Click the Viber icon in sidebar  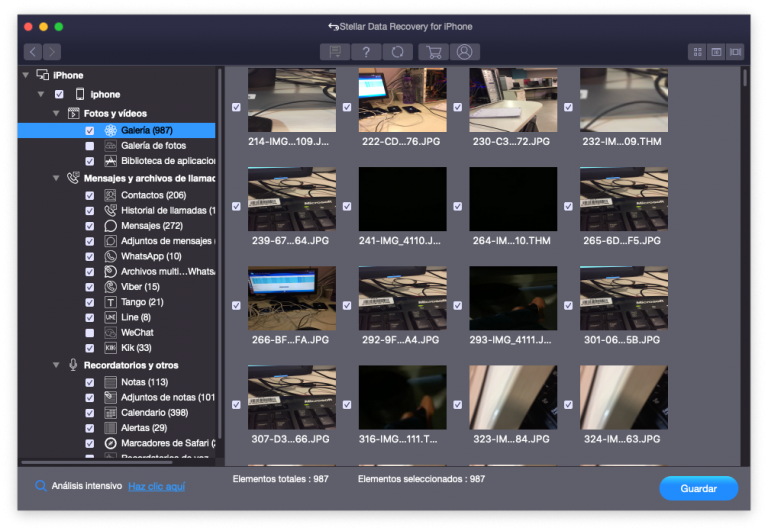click(x=110, y=287)
